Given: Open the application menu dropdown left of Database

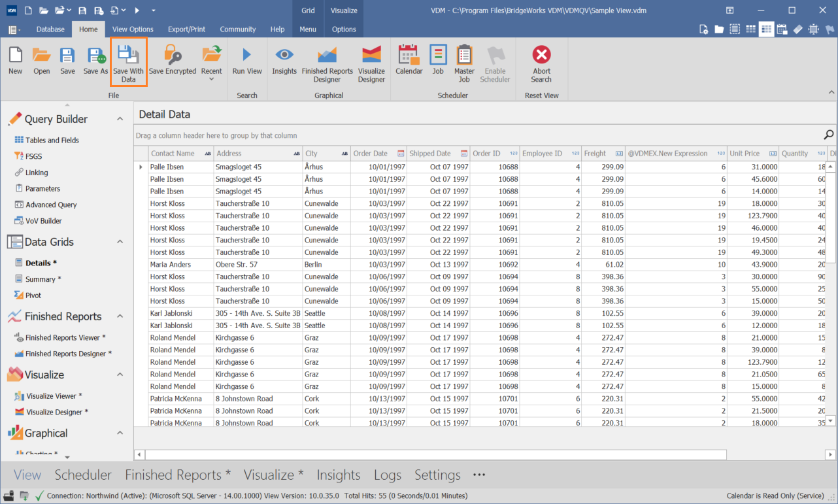Looking at the screenshot, I should pyautogui.click(x=14, y=29).
